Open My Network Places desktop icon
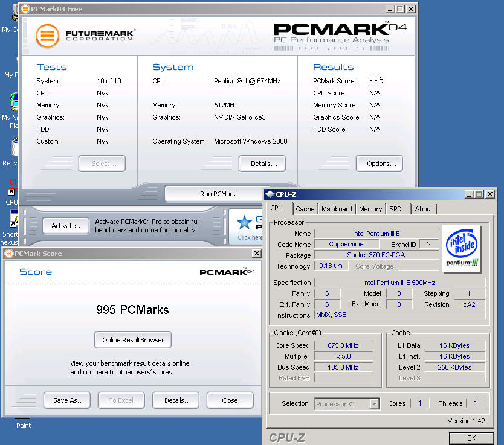 pos(11,110)
